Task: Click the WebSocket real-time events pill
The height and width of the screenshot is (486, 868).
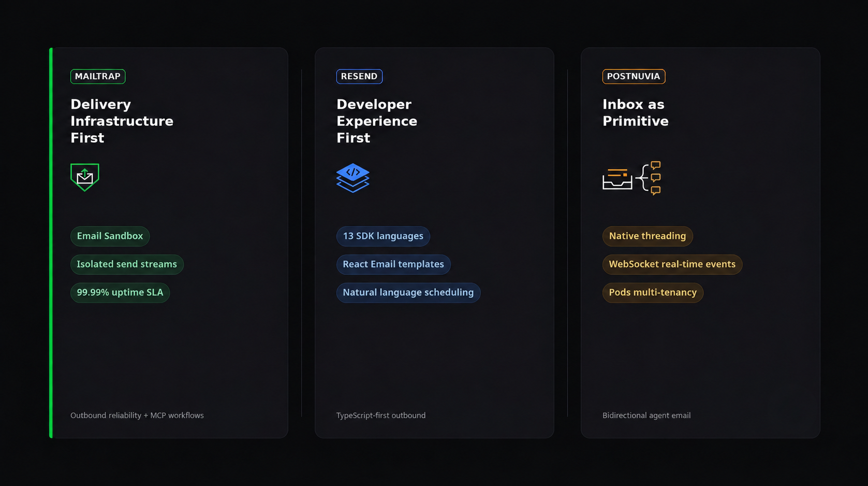Action: pos(672,264)
